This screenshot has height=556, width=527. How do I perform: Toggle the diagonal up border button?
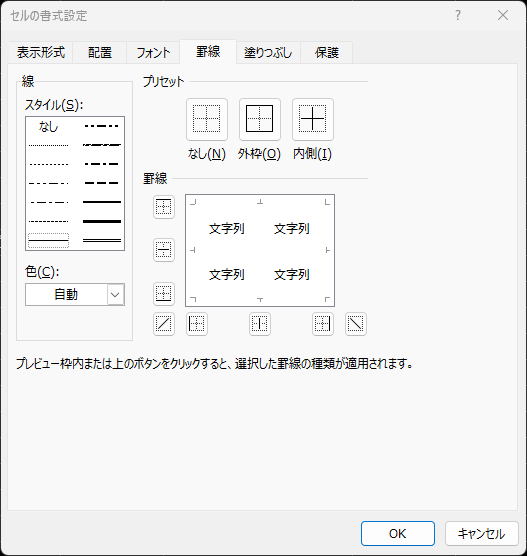click(163, 324)
